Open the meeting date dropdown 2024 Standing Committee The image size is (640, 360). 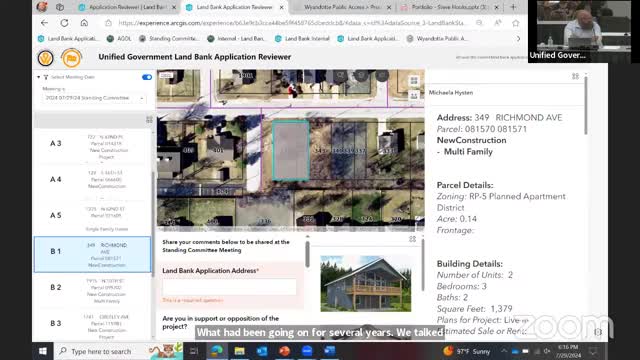coord(93,98)
